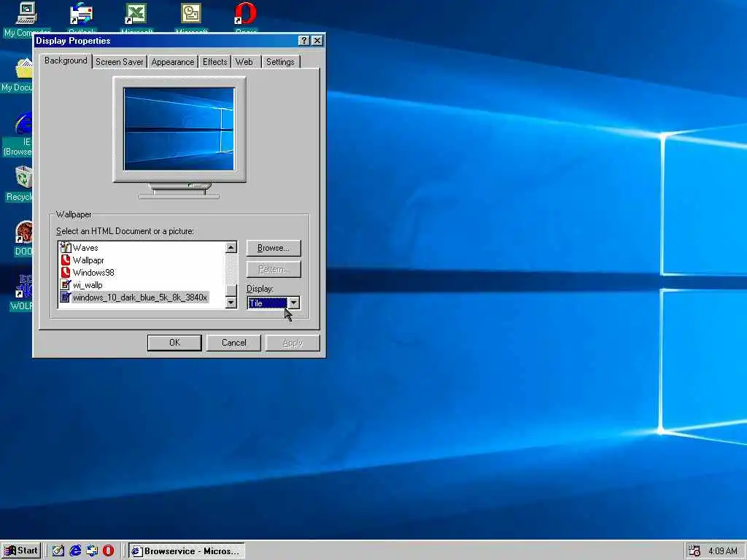The image size is (747, 560).
Task: Click the 4:09 AM system clock
Action: click(x=723, y=551)
